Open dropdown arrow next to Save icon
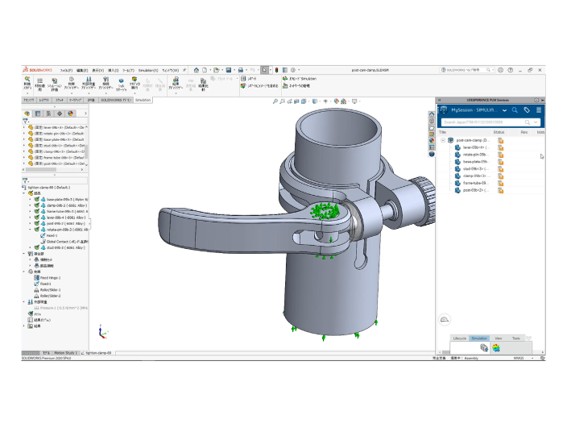 pyautogui.click(x=234, y=70)
